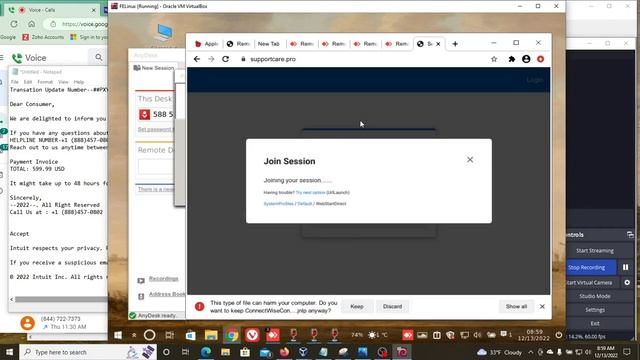This screenshot has height=360, width=640.
Task: Open Edit menu in Notepad
Action: click(x=28, y=82)
